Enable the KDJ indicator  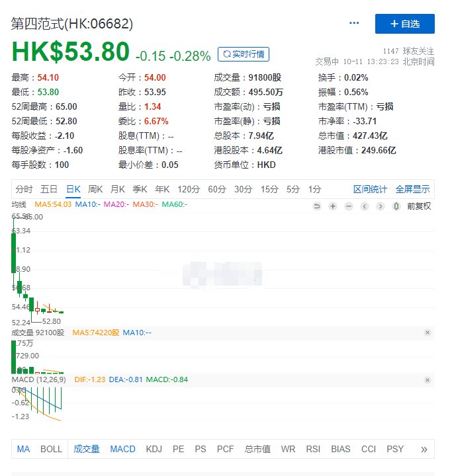pyautogui.click(x=154, y=449)
